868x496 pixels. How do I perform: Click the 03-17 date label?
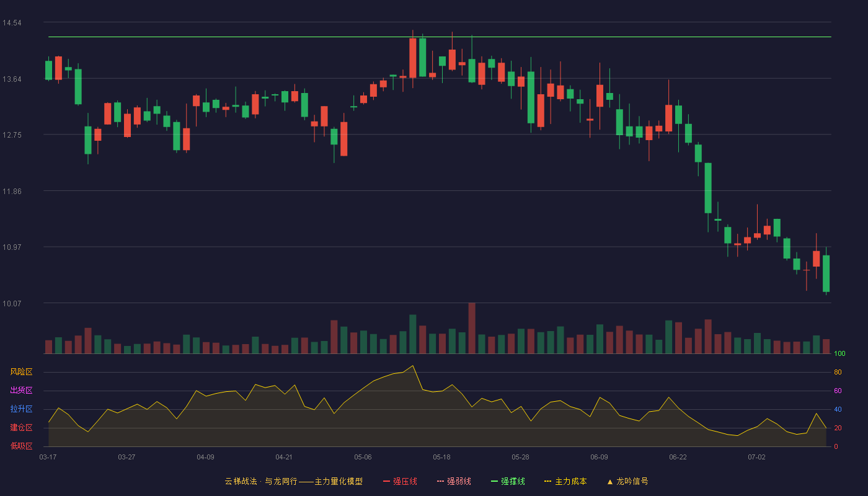pos(48,457)
